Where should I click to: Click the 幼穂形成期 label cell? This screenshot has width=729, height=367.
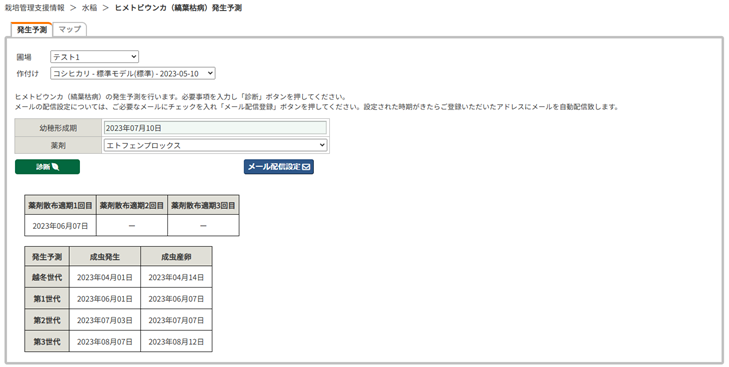point(58,128)
